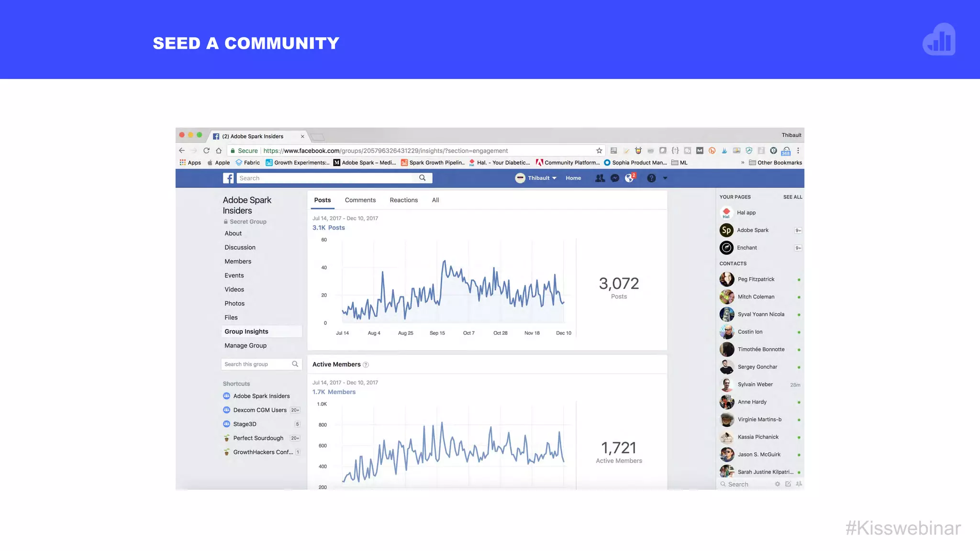Click the Facebook logo icon

[x=228, y=178]
